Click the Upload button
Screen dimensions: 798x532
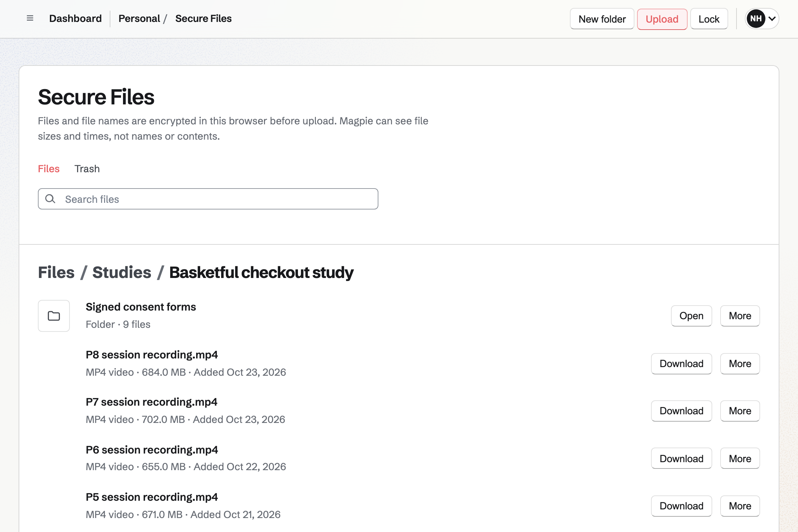point(662,19)
